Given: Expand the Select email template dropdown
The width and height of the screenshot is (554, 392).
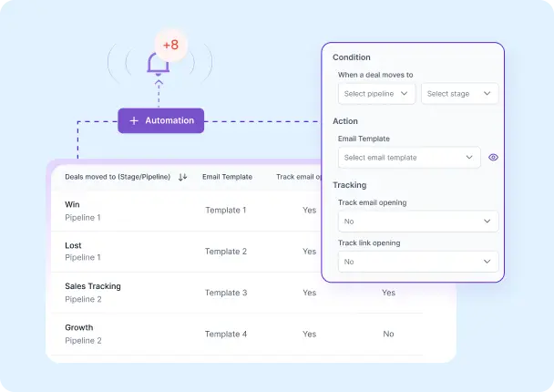Looking at the screenshot, I should click(x=408, y=158).
